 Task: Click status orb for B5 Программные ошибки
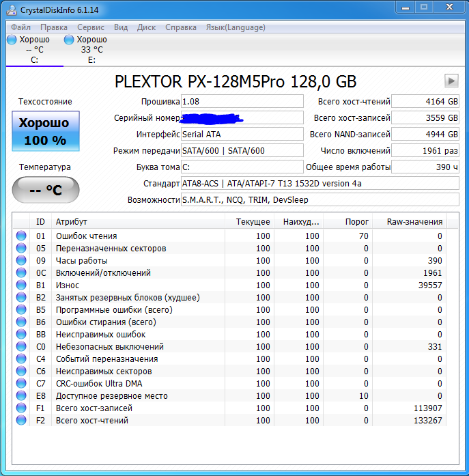point(21,309)
